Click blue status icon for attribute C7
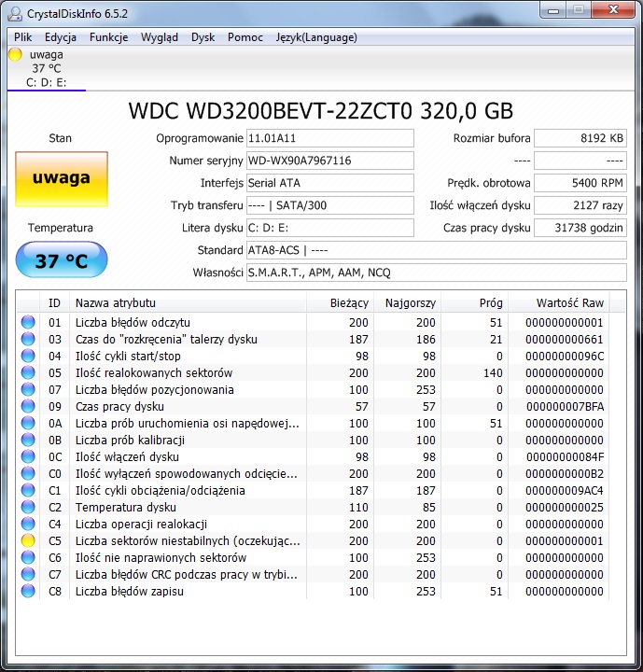 (28, 574)
